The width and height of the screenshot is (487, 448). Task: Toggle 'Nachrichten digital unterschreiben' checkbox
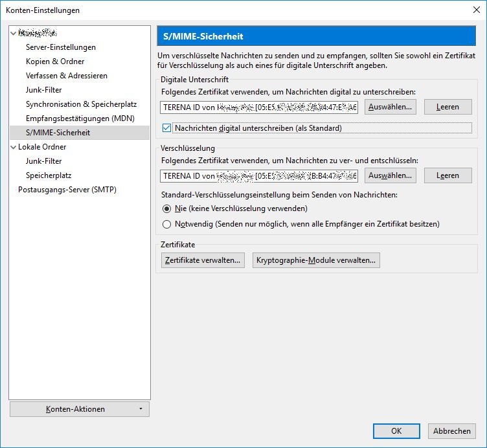click(167, 128)
